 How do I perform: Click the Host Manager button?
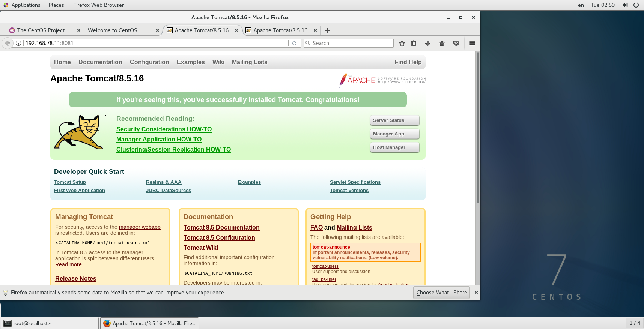[395, 147]
